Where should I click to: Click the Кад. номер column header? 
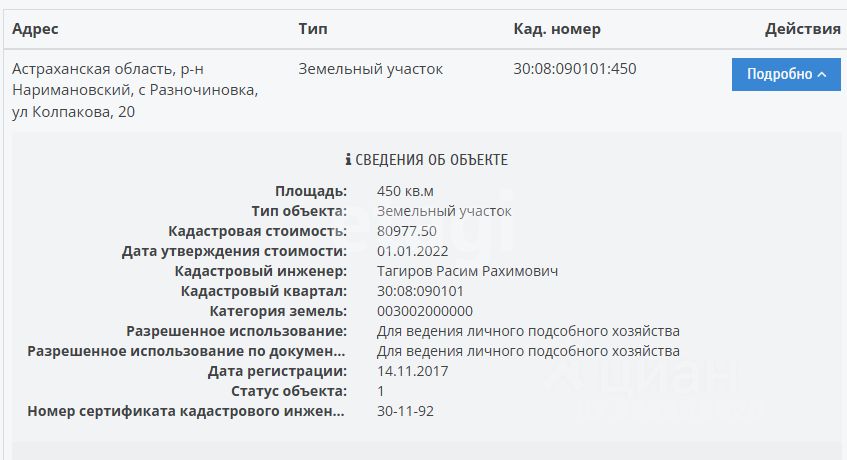coord(557,29)
